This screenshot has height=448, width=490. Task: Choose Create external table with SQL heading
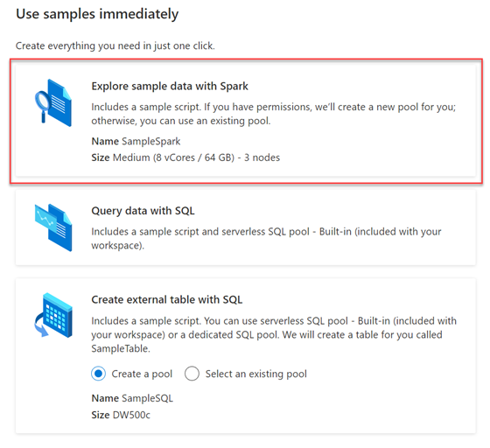pos(167,299)
